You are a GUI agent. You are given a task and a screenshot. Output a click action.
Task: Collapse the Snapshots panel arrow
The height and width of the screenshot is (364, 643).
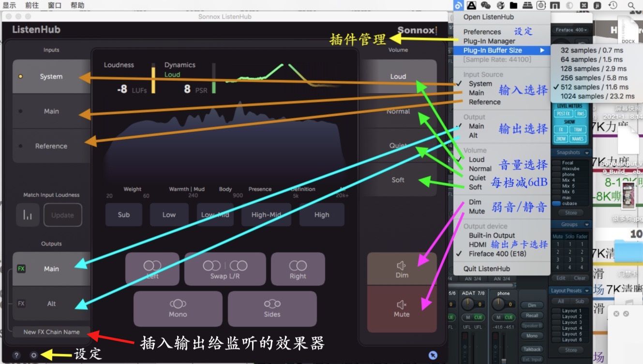587,153
